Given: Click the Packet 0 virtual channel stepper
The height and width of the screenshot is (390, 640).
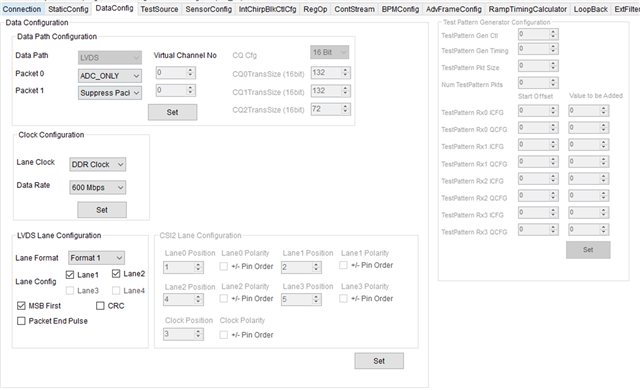Looking at the screenshot, I should point(190,73).
